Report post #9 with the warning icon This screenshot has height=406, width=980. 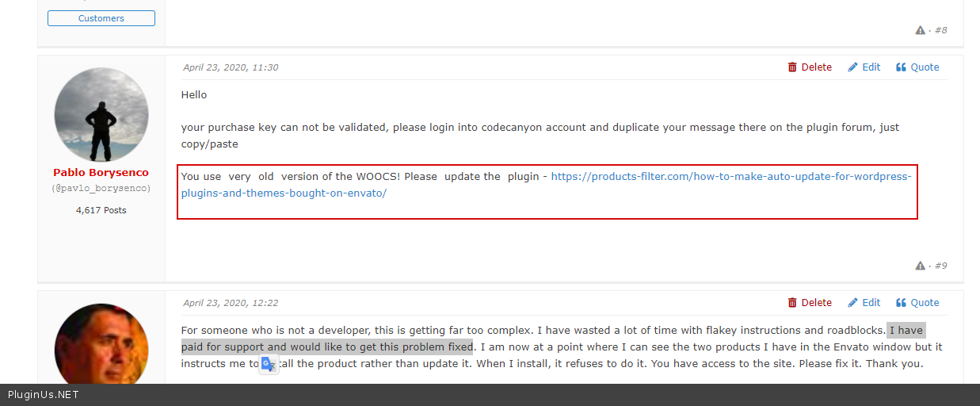click(920, 266)
